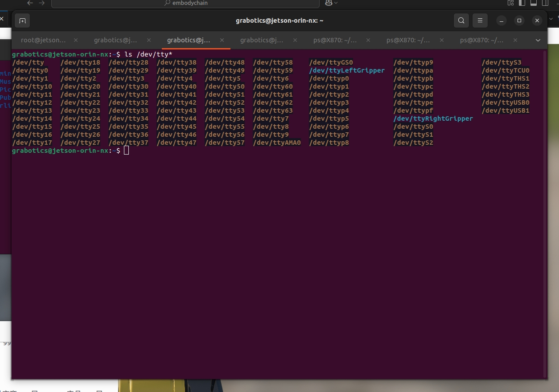Switch to the root@jetson tab
The height and width of the screenshot is (392, 559).
pos(43,40)
